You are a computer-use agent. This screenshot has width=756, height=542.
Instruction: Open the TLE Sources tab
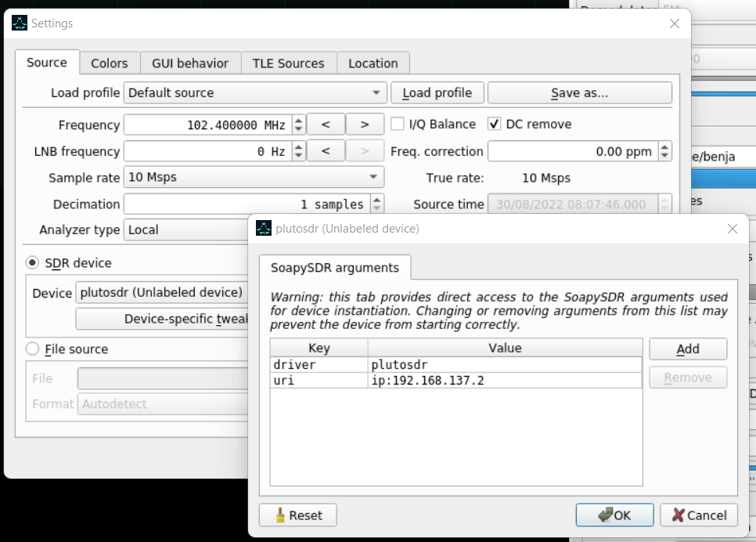[x=288, y=63]
